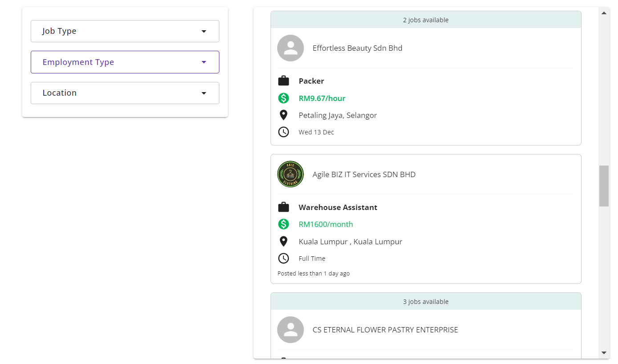Click the 'Full Time' employment text
618x364 pixels.
pyautogui.click(x=312, y=259)
